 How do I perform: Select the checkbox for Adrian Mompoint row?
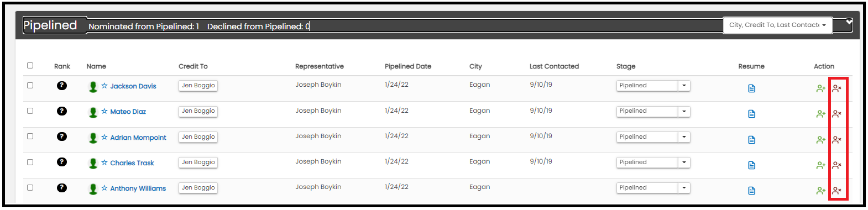click(30, 136)
